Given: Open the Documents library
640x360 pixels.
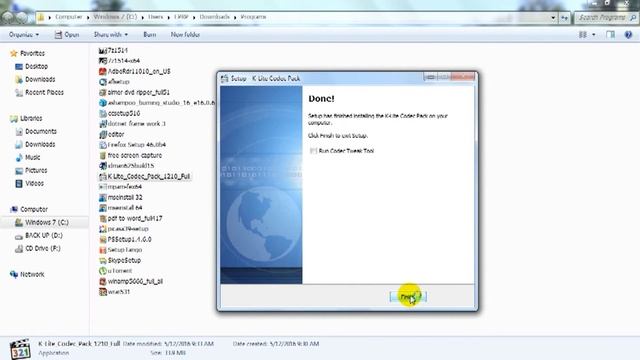Looking at the screenshot, I should (41, 131).
